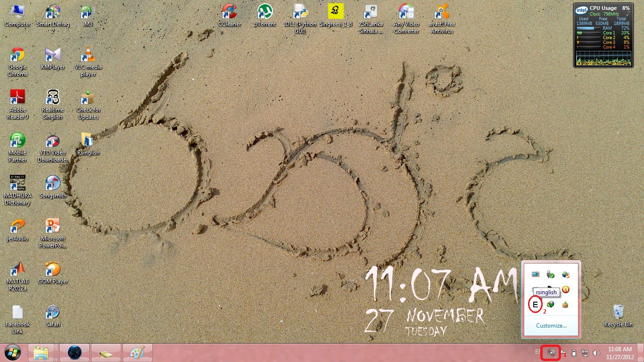Select the Singreesi_1_8 yellow icon

point(336,16)
